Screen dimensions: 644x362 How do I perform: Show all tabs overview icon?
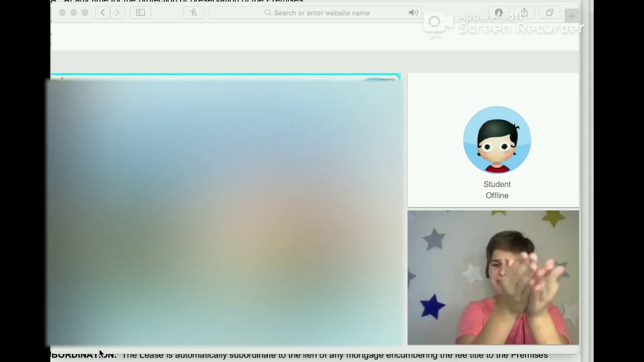550,13
